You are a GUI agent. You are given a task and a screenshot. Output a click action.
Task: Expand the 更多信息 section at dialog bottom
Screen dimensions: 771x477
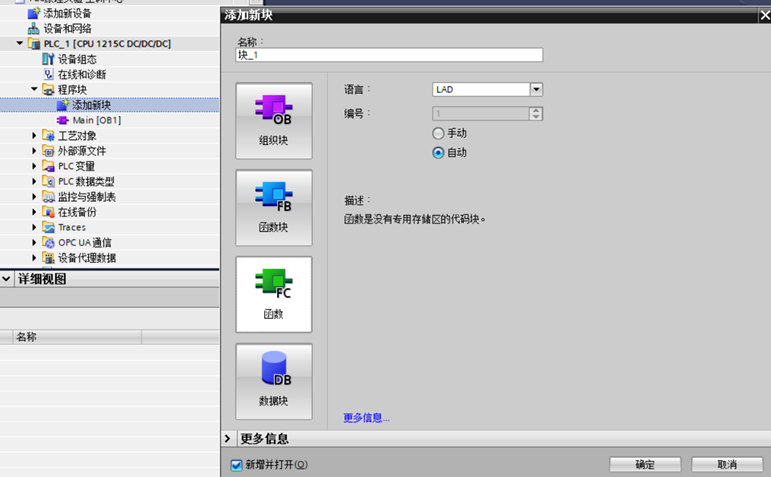(x=227, y=438)
